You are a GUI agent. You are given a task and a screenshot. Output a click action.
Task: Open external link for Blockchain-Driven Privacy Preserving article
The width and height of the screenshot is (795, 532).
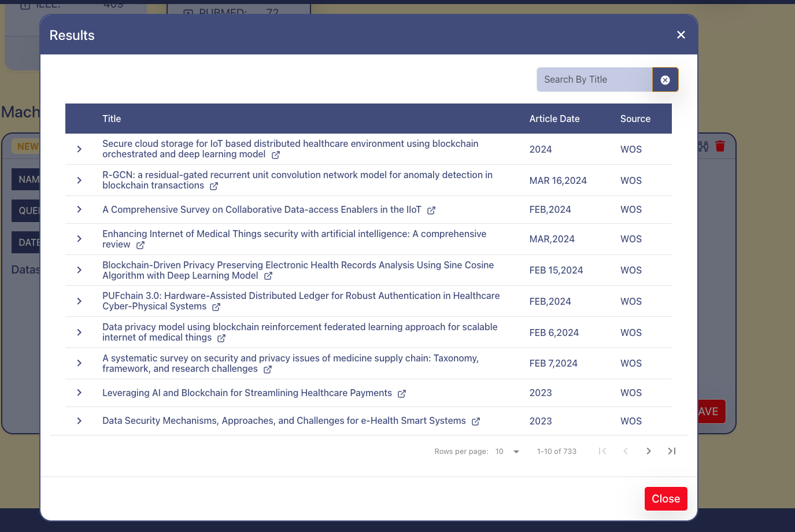click(x=268, y=276)
